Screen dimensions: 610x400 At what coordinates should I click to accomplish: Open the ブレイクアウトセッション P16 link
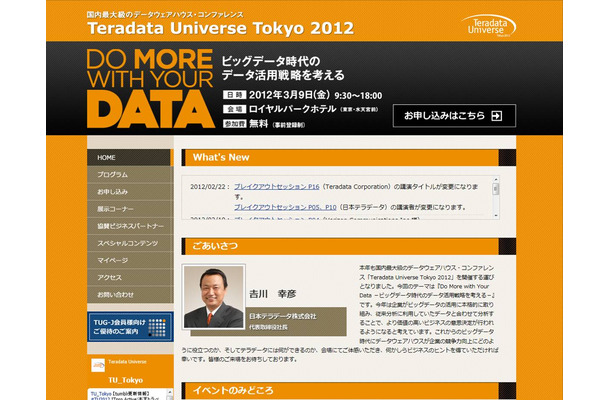[277, 187]
